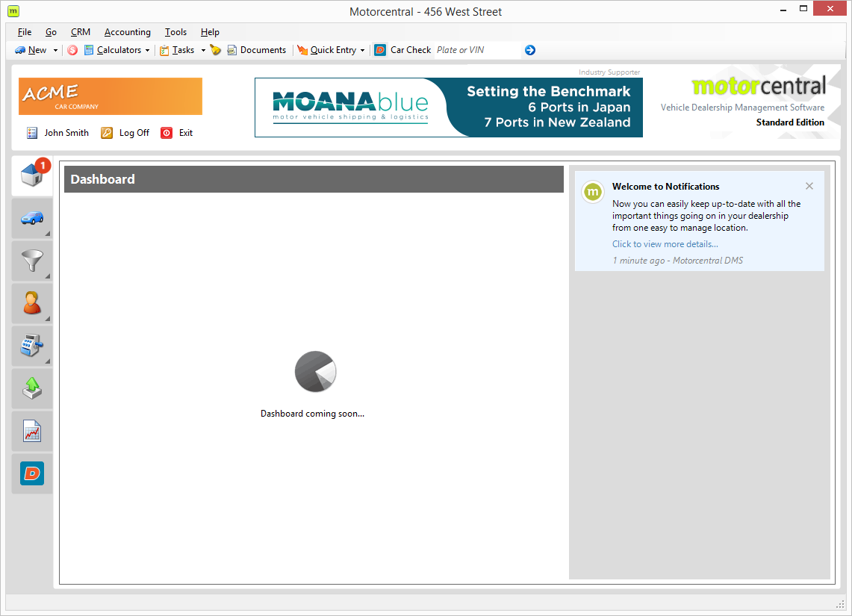The width and height of the screenshot is (852, 616).
Task: Click the John Smith user button
Action: coord(57,133)
